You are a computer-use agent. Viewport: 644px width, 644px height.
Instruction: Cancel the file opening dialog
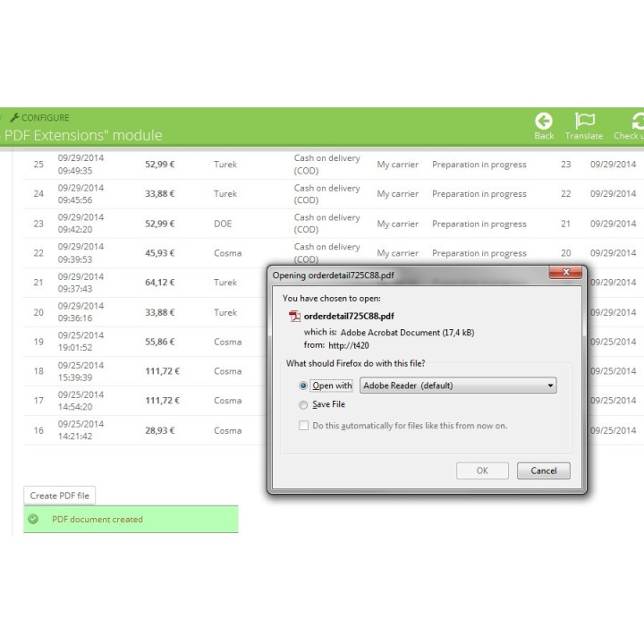pyautogui.click(x=544, y=470)
